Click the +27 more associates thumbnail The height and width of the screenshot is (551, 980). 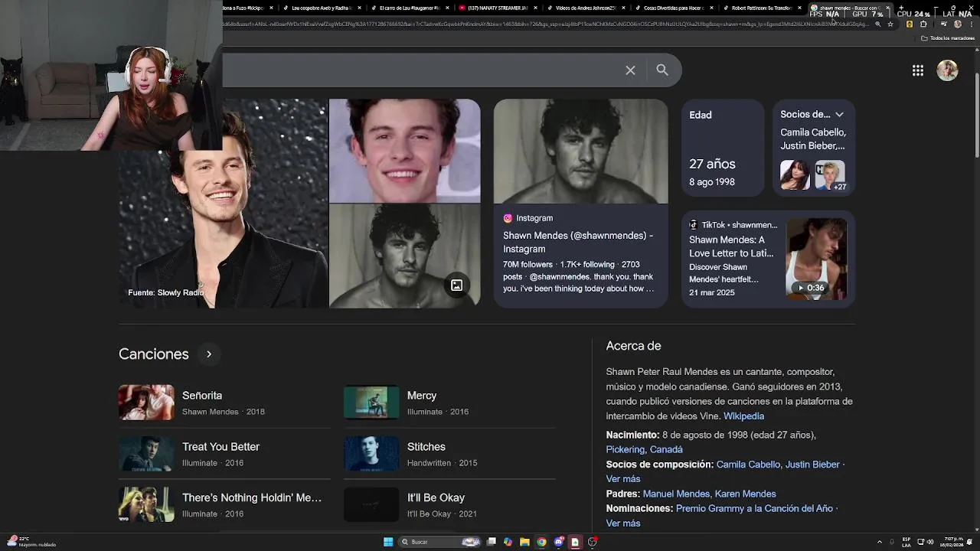click(x=830, y=175)
